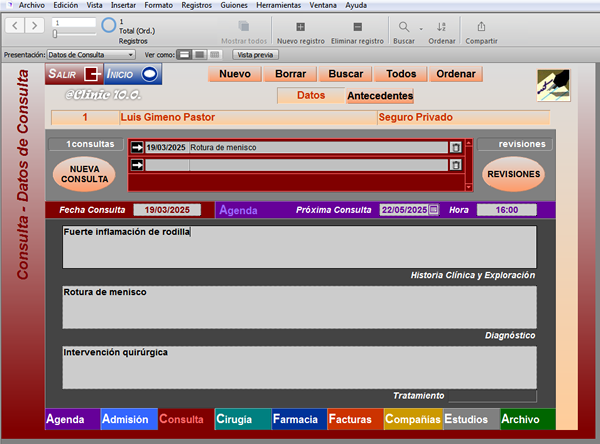
Task: Delete the Rotura de menisco consultation row
Action: (x=455, y=147)
